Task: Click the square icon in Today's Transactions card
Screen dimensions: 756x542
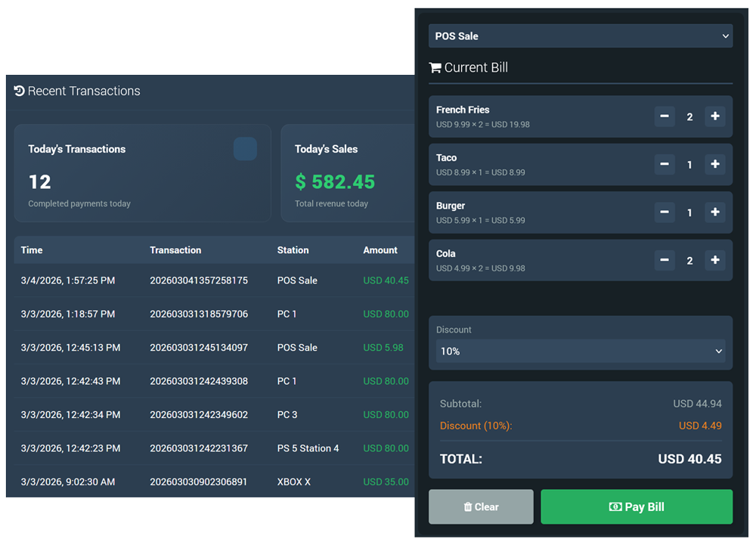Action: pyautogui.click(x=245, y=149)
